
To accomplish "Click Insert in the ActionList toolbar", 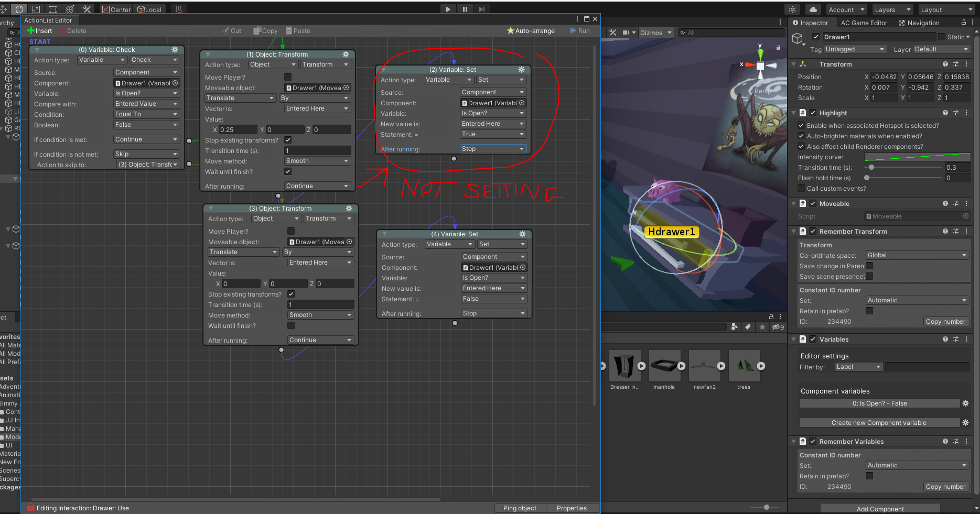I will tap(39, 31).
